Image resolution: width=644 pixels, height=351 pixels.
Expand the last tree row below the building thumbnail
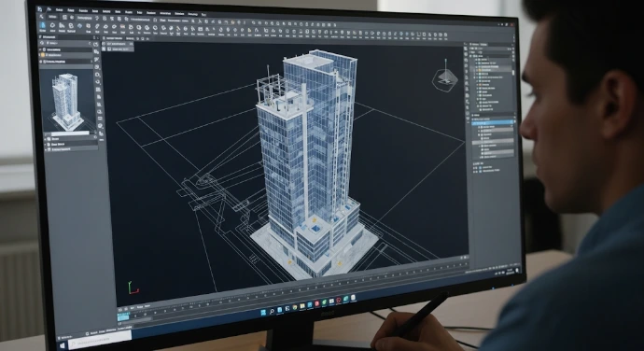point(46,149)
